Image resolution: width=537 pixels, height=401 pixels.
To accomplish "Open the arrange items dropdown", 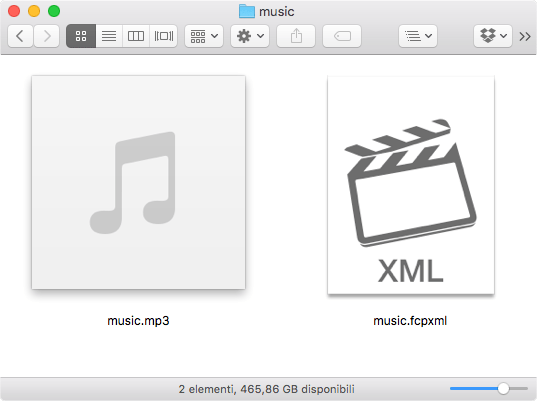I will click(204, 36).
